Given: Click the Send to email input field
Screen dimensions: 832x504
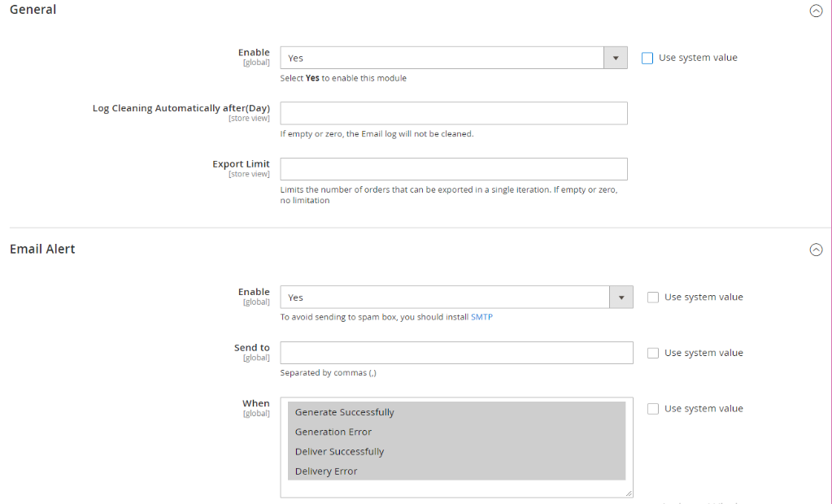Looking at the screenshot, I should coord(456,353).
